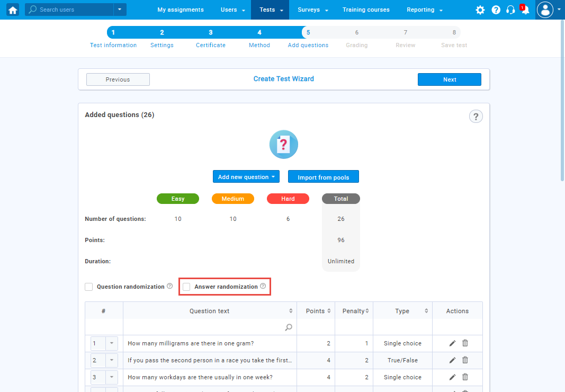Click the magnifier icon in Question text filter

[x=289, y=327]
